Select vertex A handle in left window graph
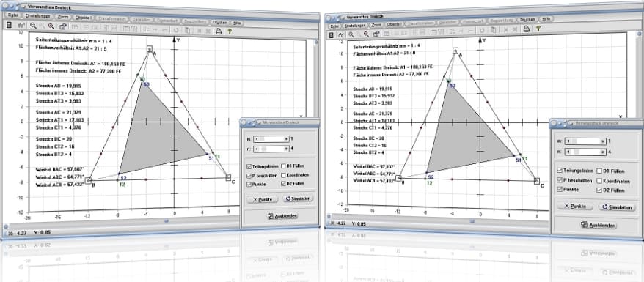This screenshot has width=644, height=282. [x=150, y=49]
